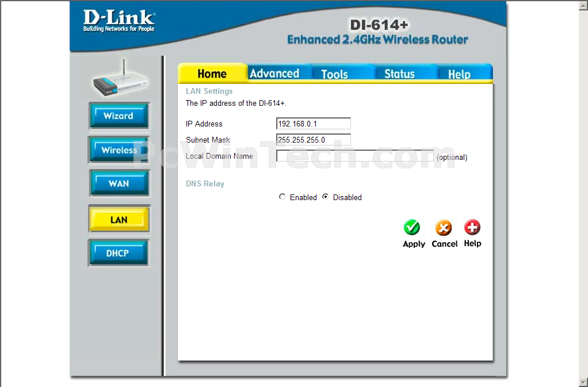This screenshot has width=588, height=387.
Task: Click the DI-614+ model title
Action: click(379, 25)
